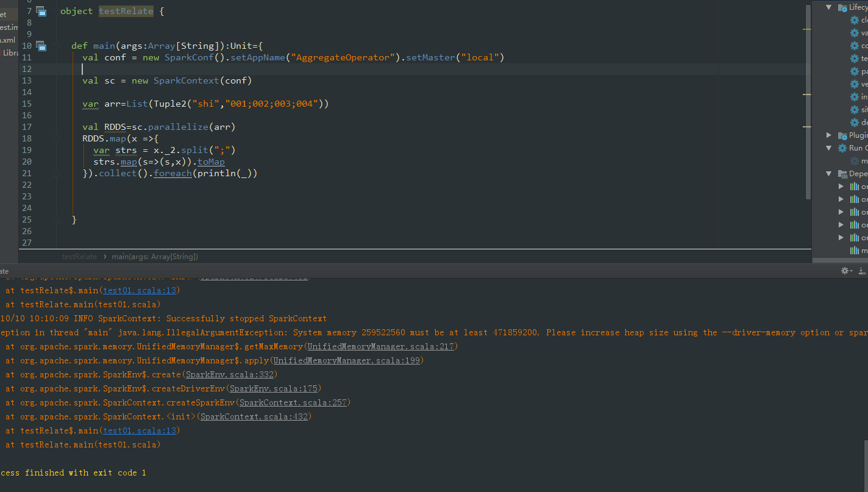Click the testRelate breadcrumb
The width and height of the screenshot is (868, 492).
[79, 257]
